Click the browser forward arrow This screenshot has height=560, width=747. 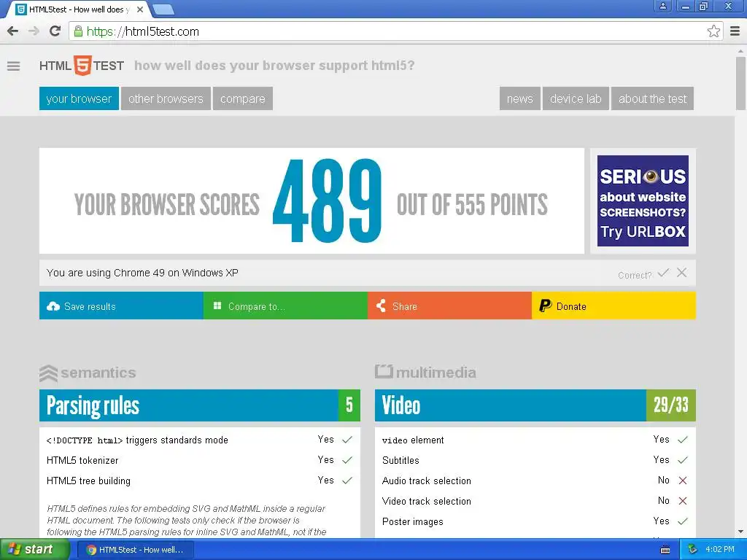coord(34,31)
